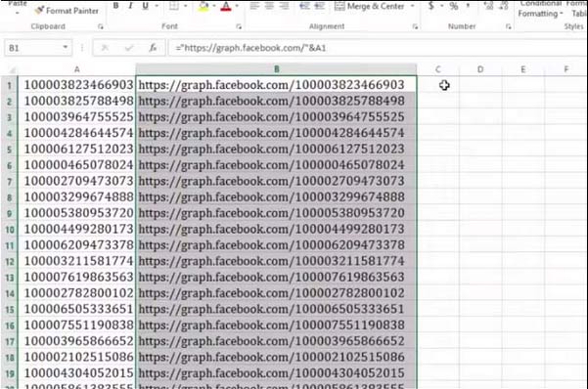Increase indent in Alignment group
Viewport: 588px width, 389px height.
click(x=319, y=6)
